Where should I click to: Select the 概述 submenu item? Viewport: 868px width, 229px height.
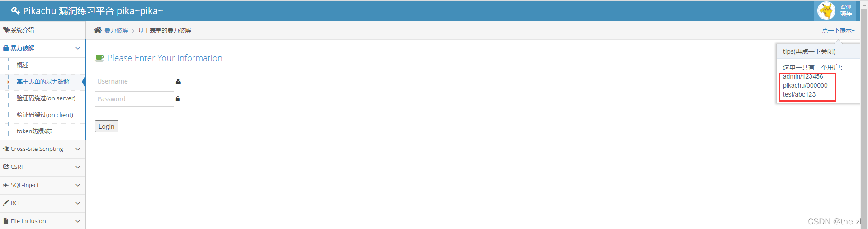23,65
